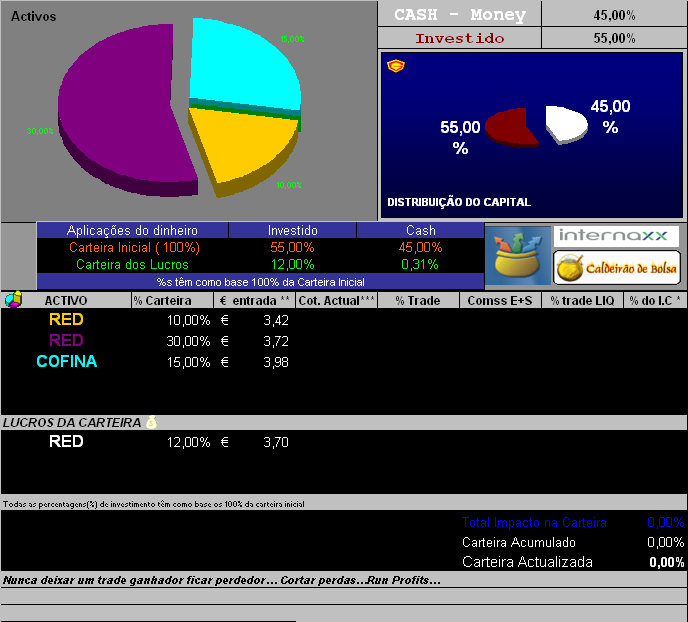Select the % do I.C column header

tap(655, 300)
